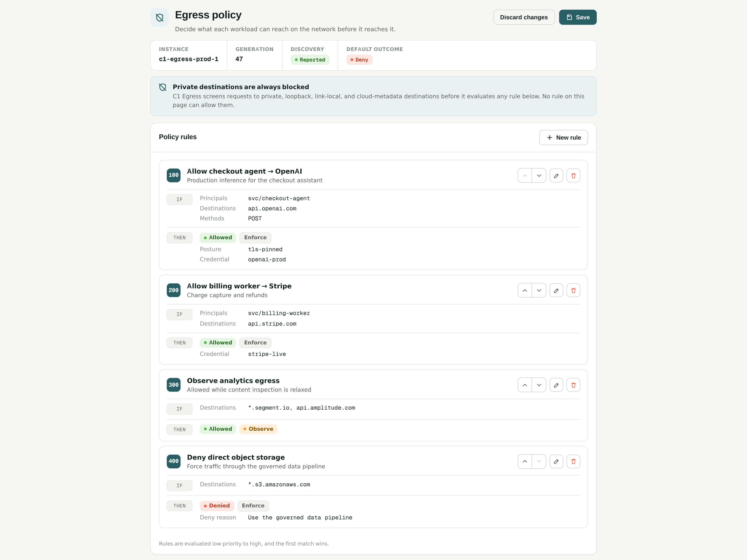Click the priority 100 badge
This screenshot has height=560, width=747.
174,175
